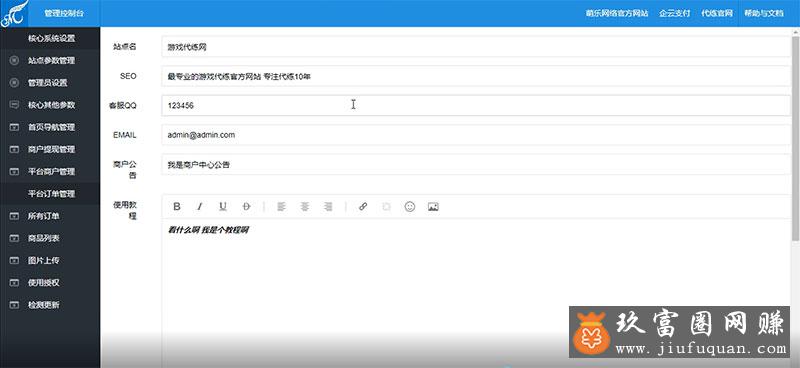Insert an image with the picture icon
Viewport: 800px width, 368px height.
[433, 207]
